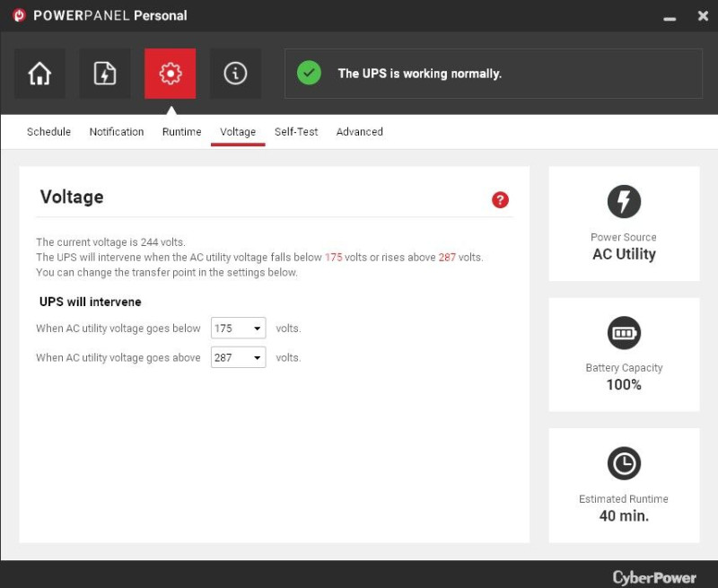Open the energy report document icon
The height and width of the screenshot is (588, 718).
105,74
